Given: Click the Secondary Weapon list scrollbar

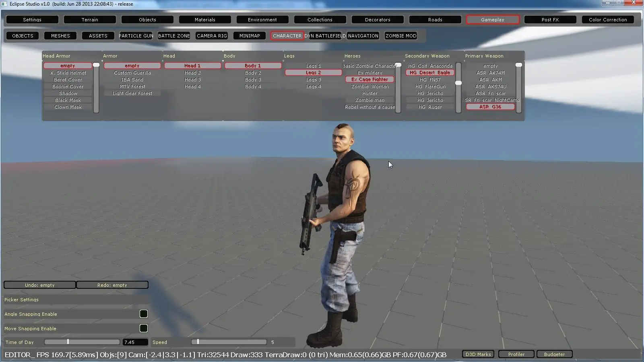Looking at the screenshot, I should pos(458,87).
